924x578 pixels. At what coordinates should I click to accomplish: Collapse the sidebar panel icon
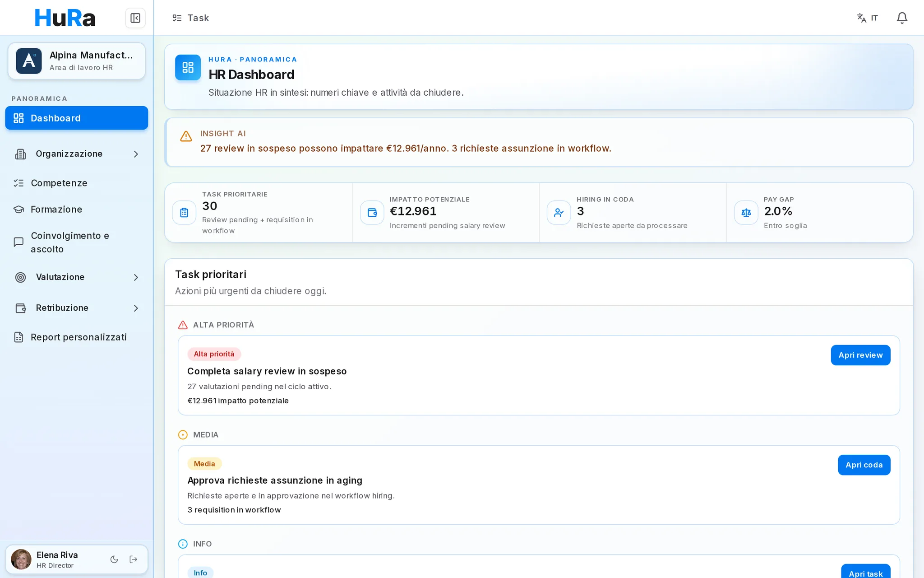pos(135,18)
